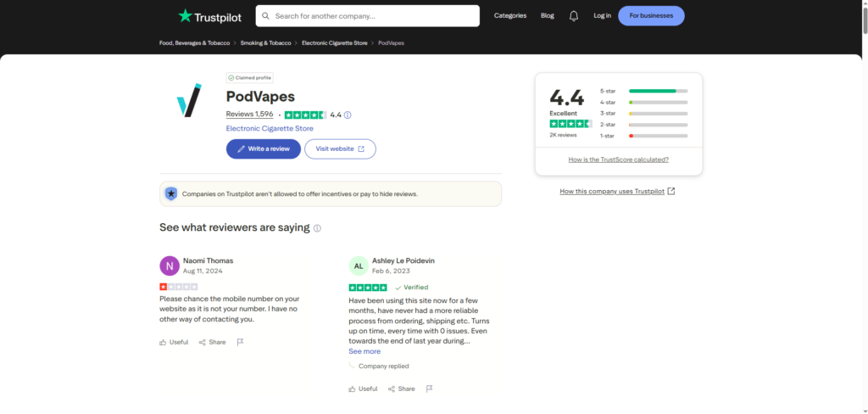Viewport: 868px width, 414px height.
Task: Filter reviews by 1-star bar
Action: pyautogui.click(x=657, y=136)
